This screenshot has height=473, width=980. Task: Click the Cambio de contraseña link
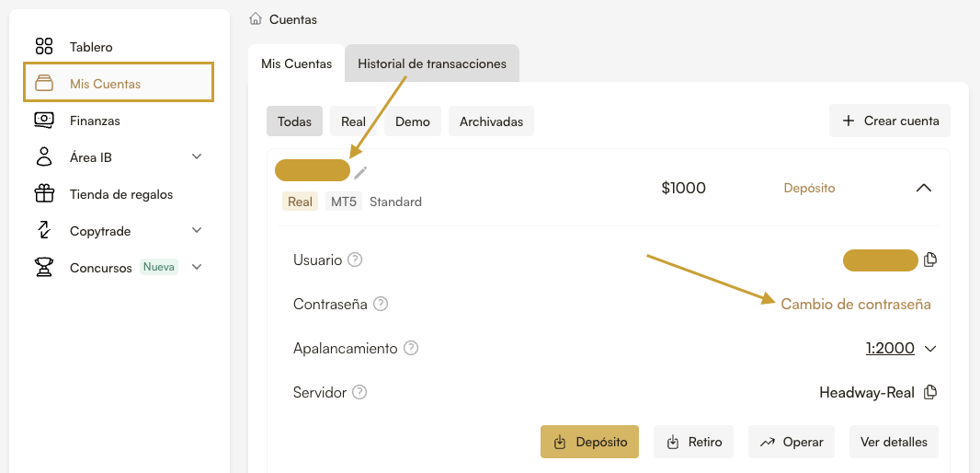tap(855, 304)
